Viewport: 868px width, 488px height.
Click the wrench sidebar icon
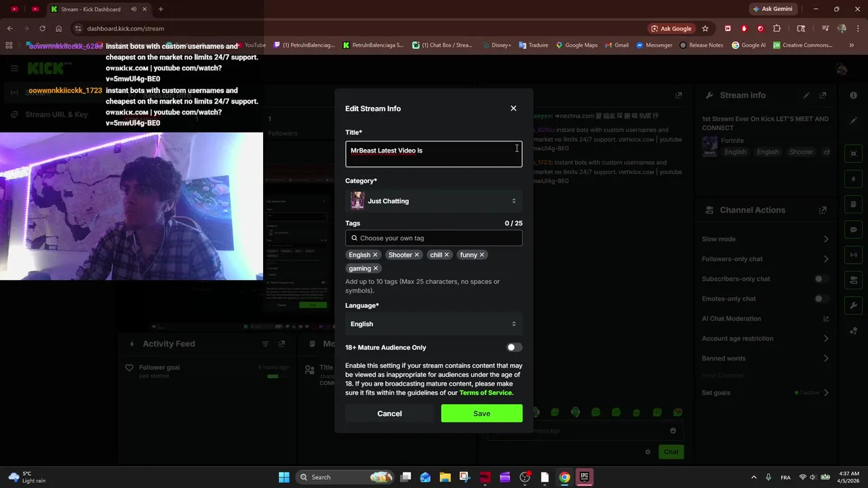click(x=854, y=306)
